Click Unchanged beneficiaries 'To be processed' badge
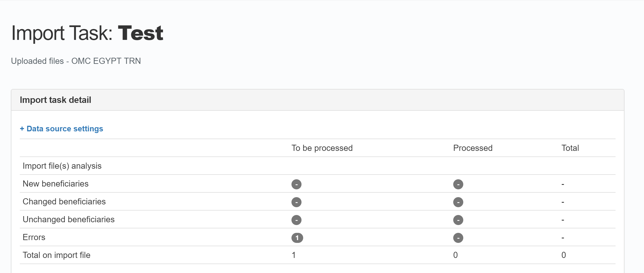Viewport: 644px width, 273px height. coord(296,220)
